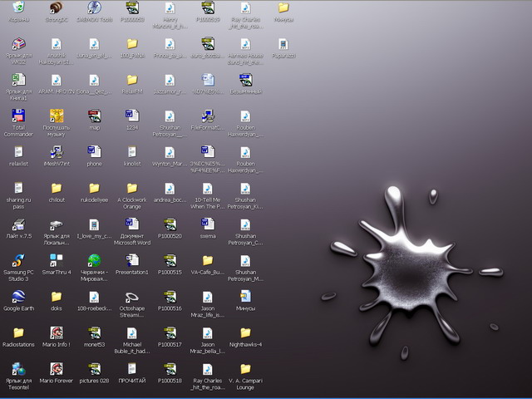
Task: Click the SmarThru 4 shortcut
Action: pyautogui.click(x=57, y=260)
